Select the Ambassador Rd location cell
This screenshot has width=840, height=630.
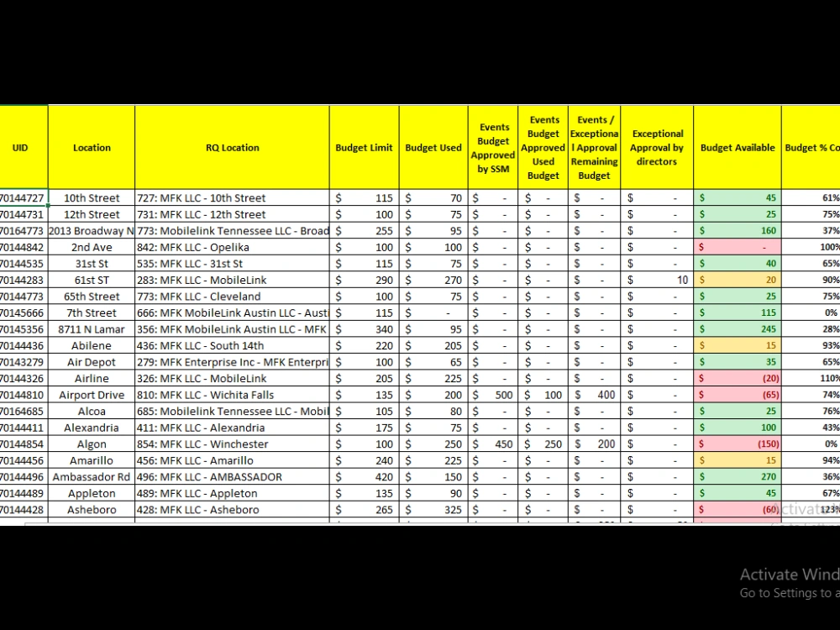[92, 477]
